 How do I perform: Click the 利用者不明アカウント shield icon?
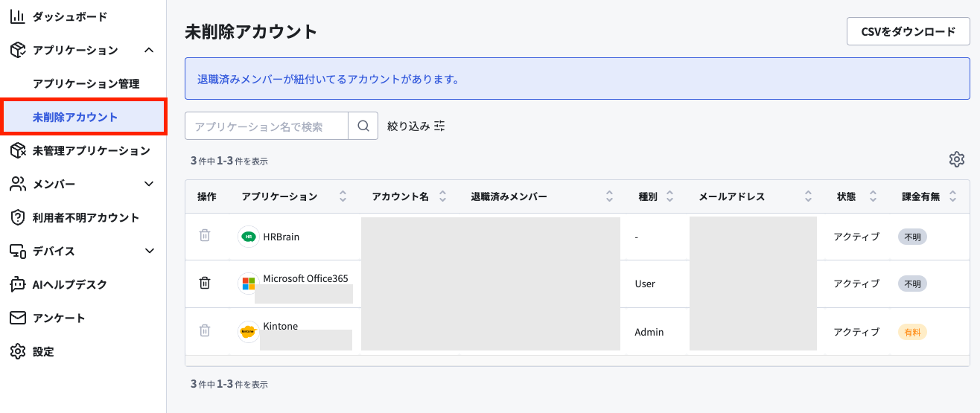[x=18, y=217]
